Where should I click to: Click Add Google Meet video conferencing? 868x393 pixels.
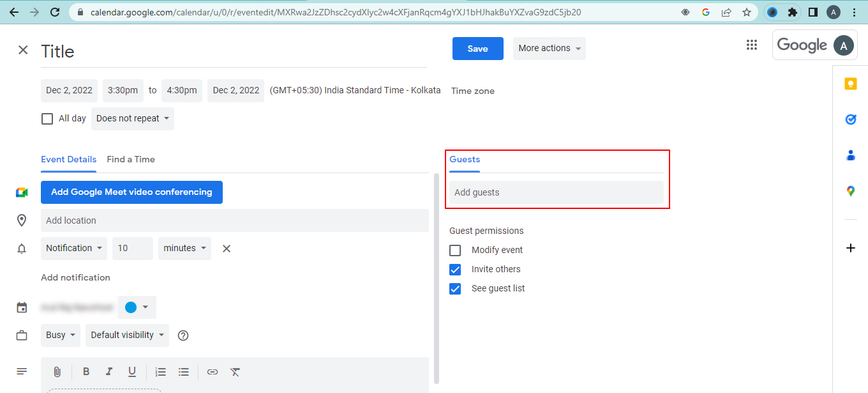131,192
